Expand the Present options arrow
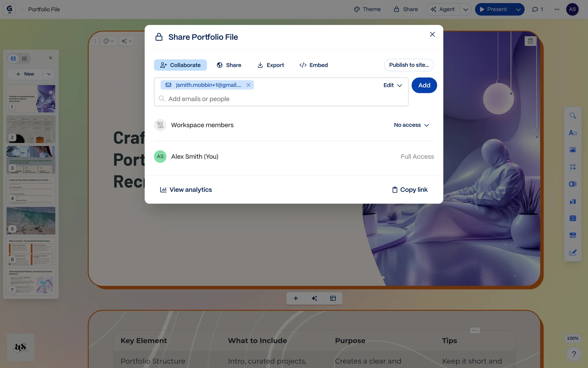The height and width of the screenshot is (368, 588). tap(518, 10)
